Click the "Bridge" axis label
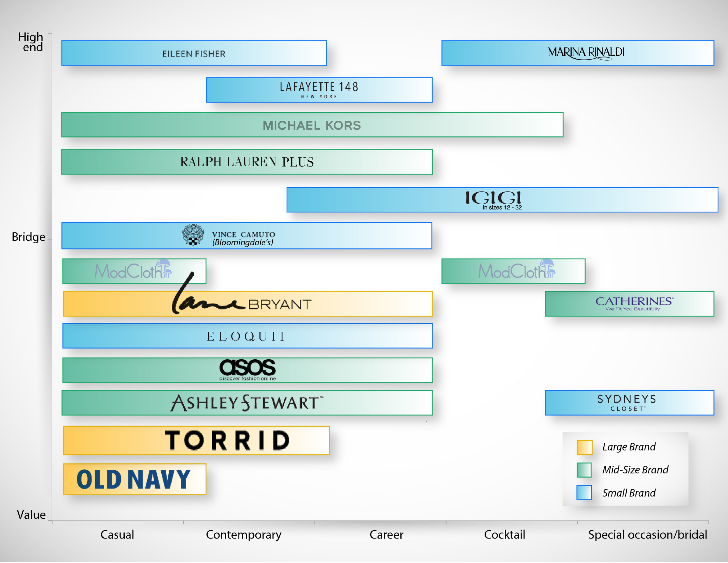Viewport: 728px width, 563px height. pyautogui.click(x=28, y=237)
